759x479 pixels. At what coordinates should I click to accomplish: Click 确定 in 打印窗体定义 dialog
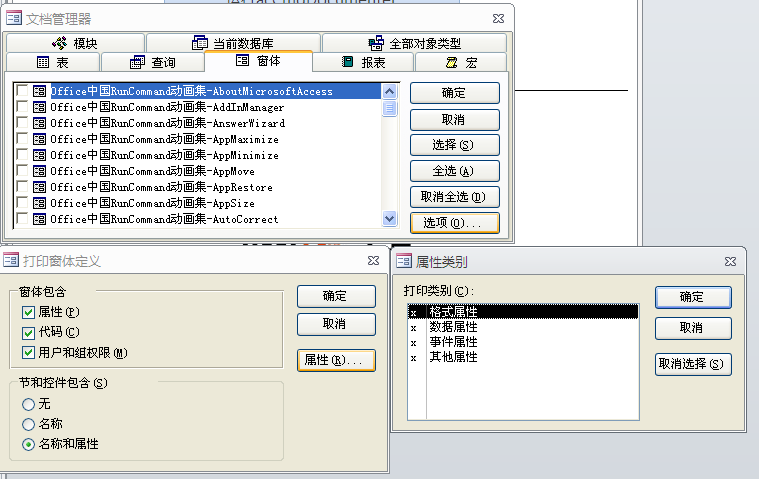(x=336, y=296)
